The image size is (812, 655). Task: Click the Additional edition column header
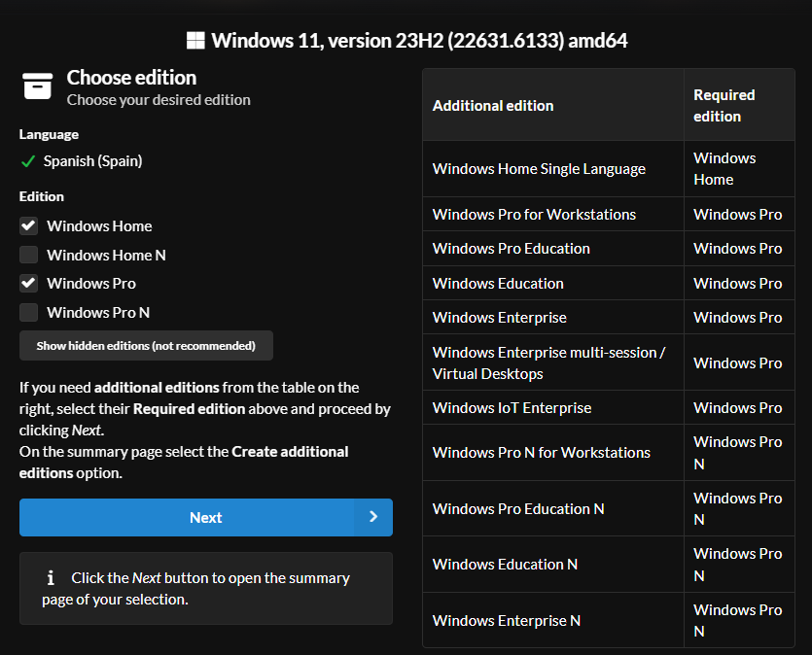tap(493, 105)
